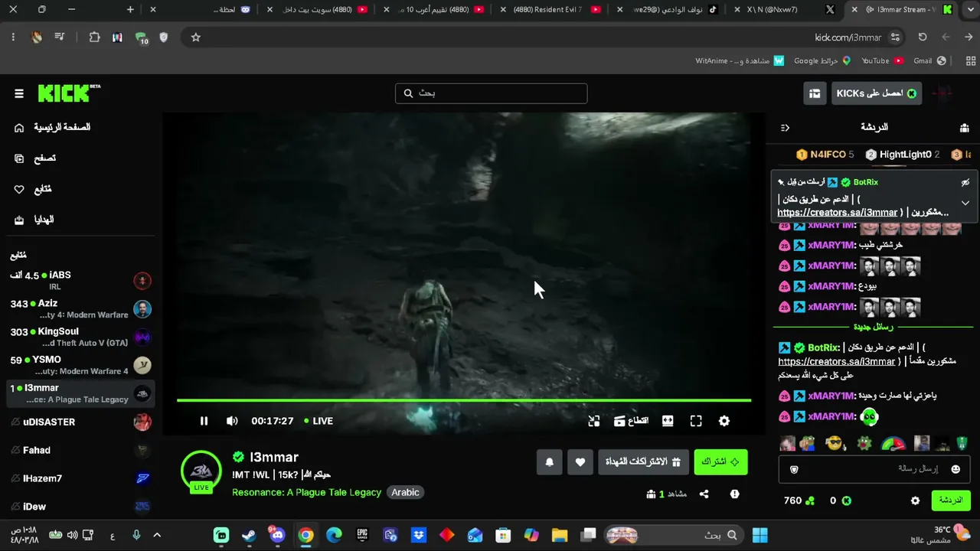Open Discord from the taskbar
Image resolution: width=980 pixels, height=551 pixels.
click(x=277, y=535)
